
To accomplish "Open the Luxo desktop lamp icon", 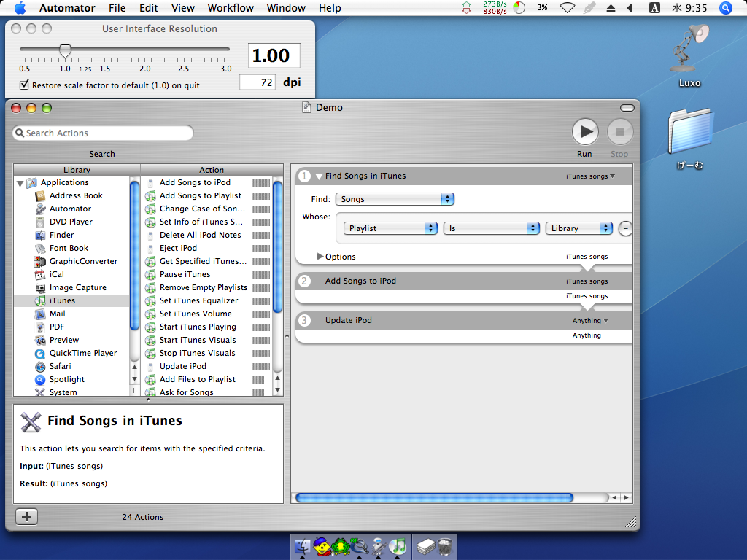I will pyautogui.click(x=689, y=49).
